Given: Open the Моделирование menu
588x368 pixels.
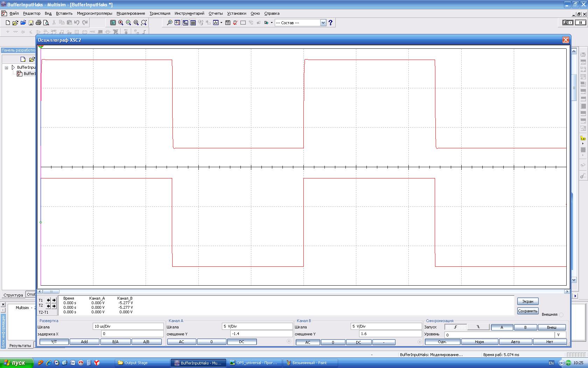Looking at the screenshot, I should coord(131,13).
